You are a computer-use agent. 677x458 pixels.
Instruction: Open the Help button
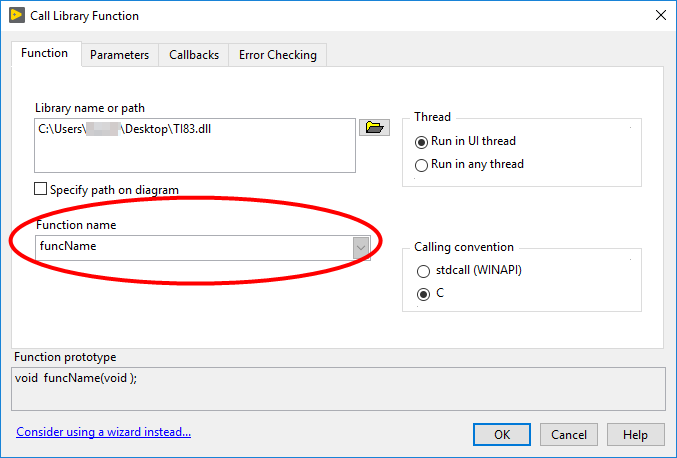point(636,434)
